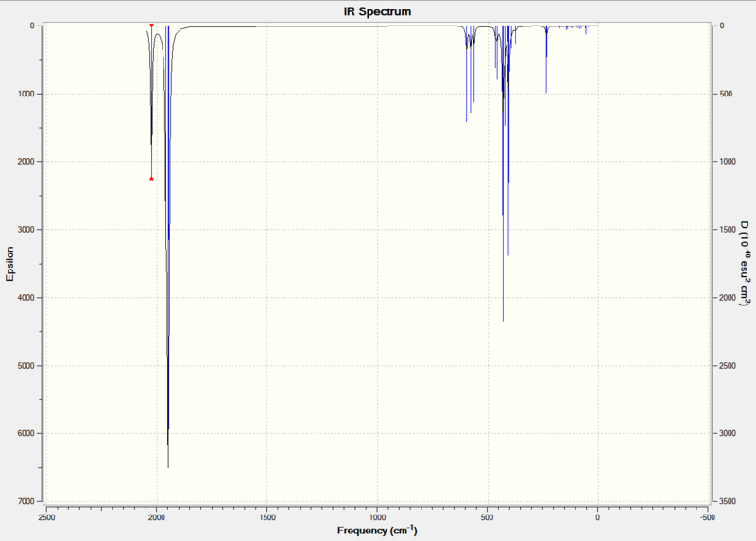Select the tip of the tallest peak near 1950 cm-1
The image size is (756, 541).
pos(168,466)
